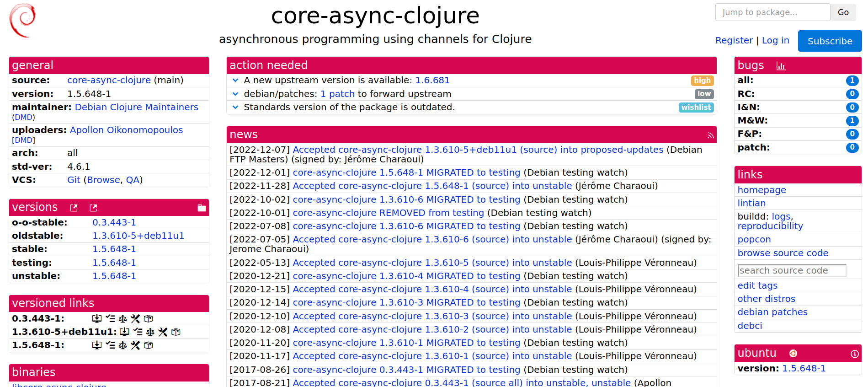Expand the new upstream version action item
This screenshot has width=868, height=387.
tap(235, 81)
